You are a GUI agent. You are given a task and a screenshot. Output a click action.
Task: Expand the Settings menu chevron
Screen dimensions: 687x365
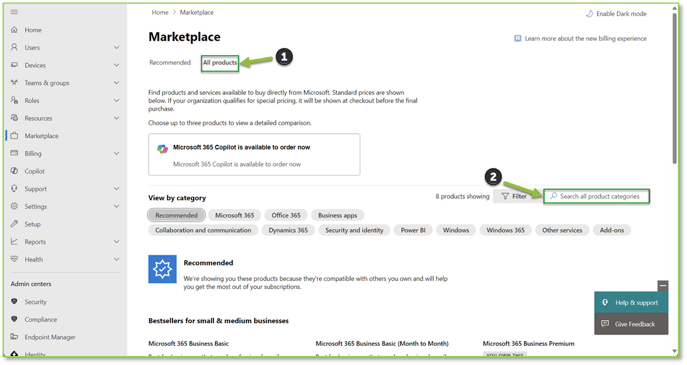pyautogui.click(x=117, y=206)
